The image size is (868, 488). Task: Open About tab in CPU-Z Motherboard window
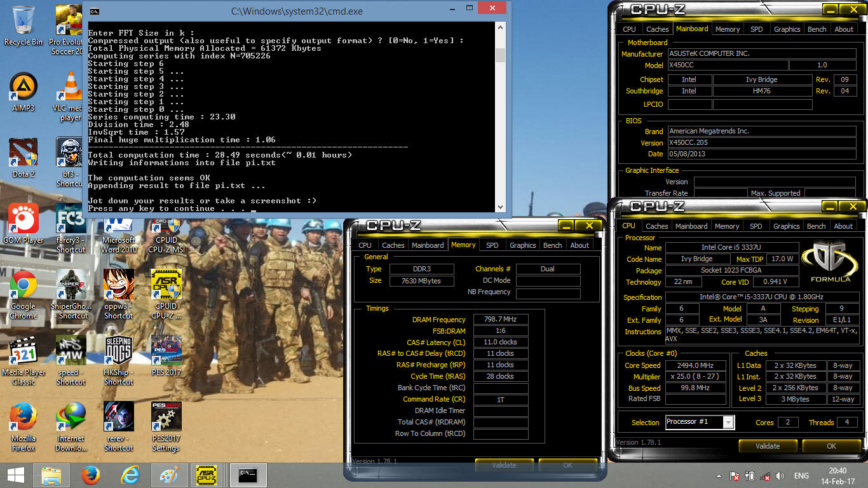click(x=844, y=29)
